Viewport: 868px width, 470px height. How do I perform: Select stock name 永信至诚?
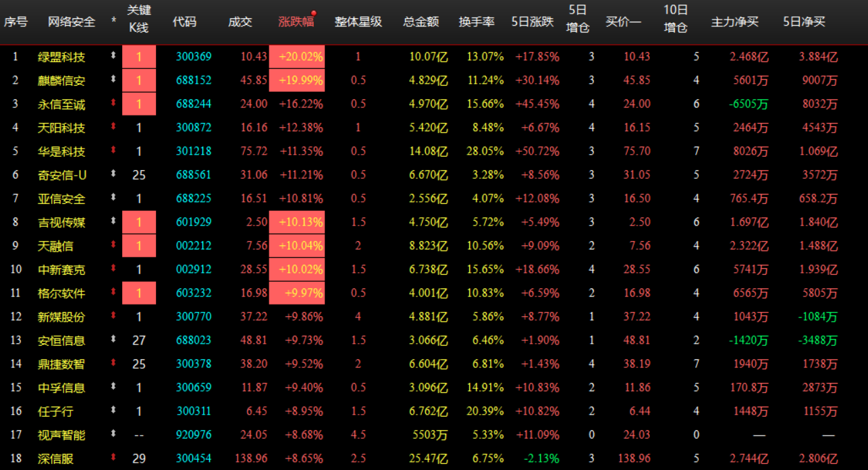tap(61, 105)
